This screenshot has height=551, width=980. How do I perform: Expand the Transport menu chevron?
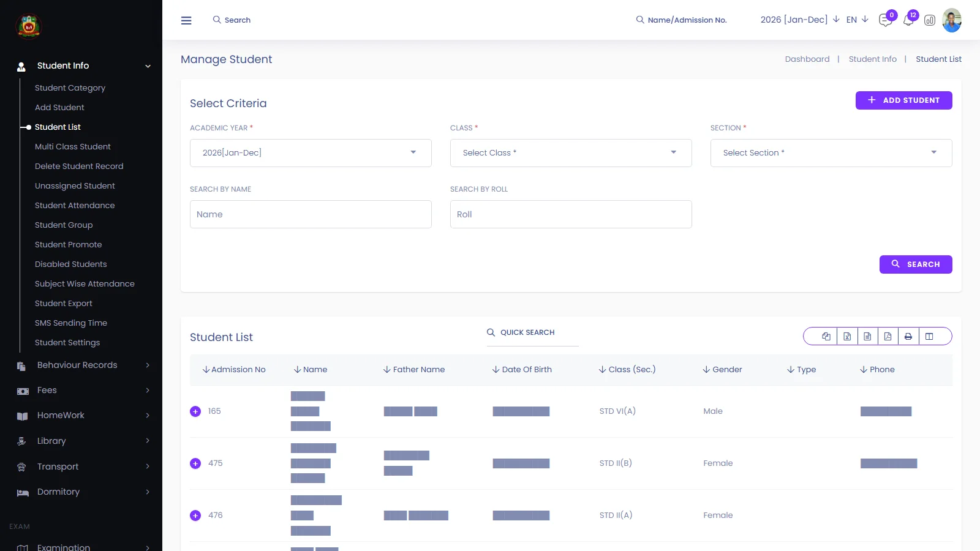point(148,467)
